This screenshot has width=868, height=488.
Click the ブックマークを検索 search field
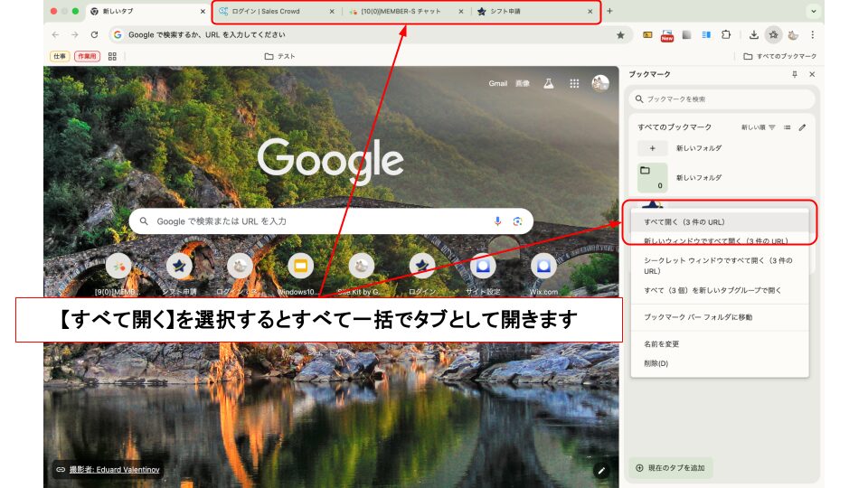click(723, 99)
